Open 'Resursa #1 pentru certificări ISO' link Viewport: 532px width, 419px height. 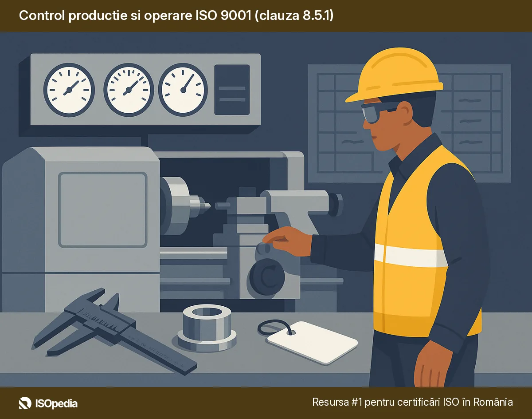(x=411, y=403)
